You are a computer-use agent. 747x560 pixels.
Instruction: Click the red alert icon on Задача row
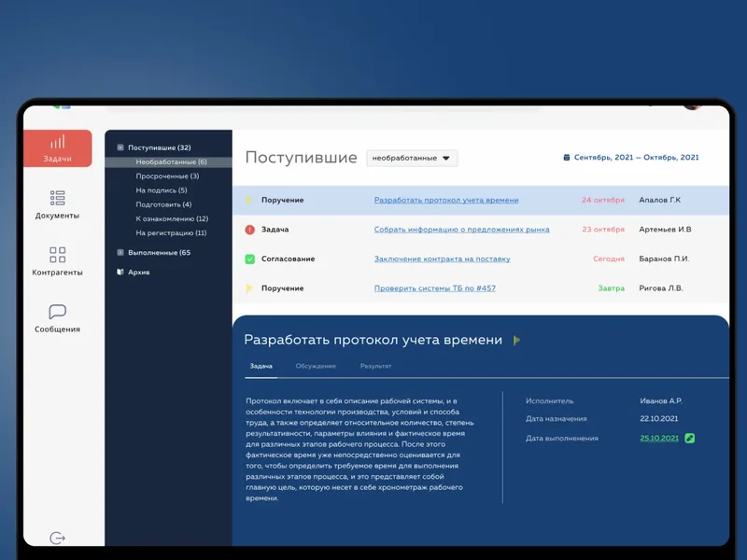249,230
